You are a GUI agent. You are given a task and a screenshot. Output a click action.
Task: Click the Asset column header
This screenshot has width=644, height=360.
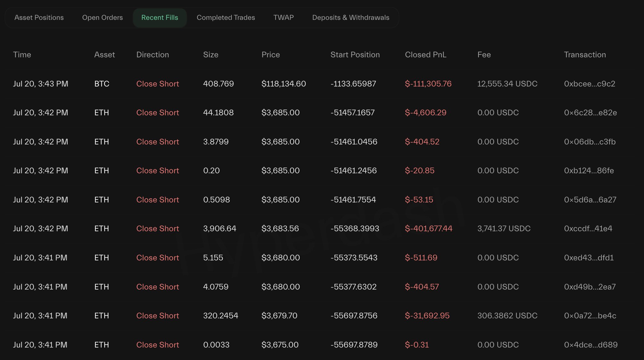(x=105, y=55)
